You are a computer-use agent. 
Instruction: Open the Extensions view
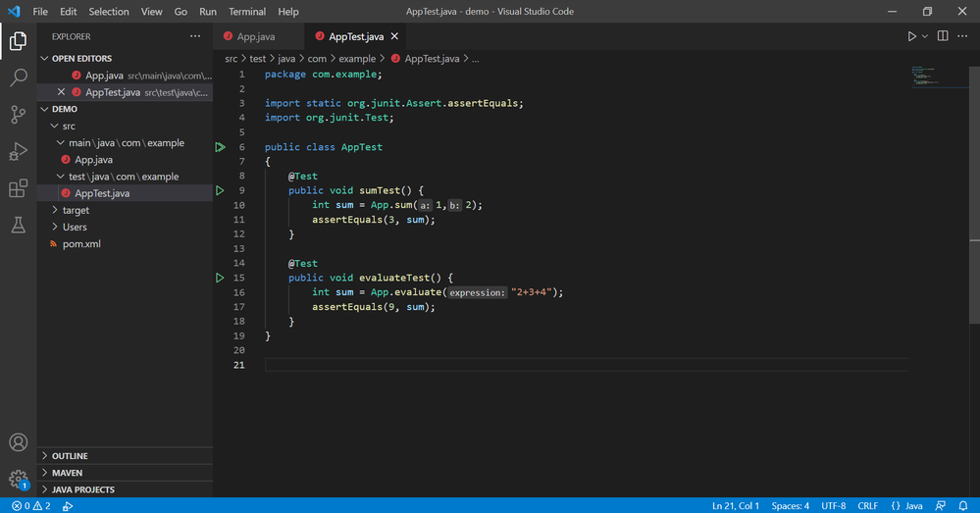(x=18, y=188)
